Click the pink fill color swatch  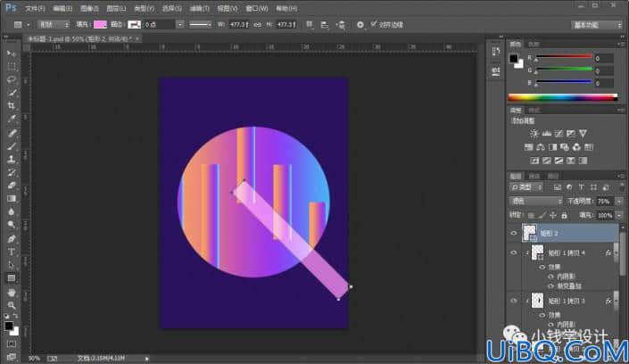click(x=100, y=25)
